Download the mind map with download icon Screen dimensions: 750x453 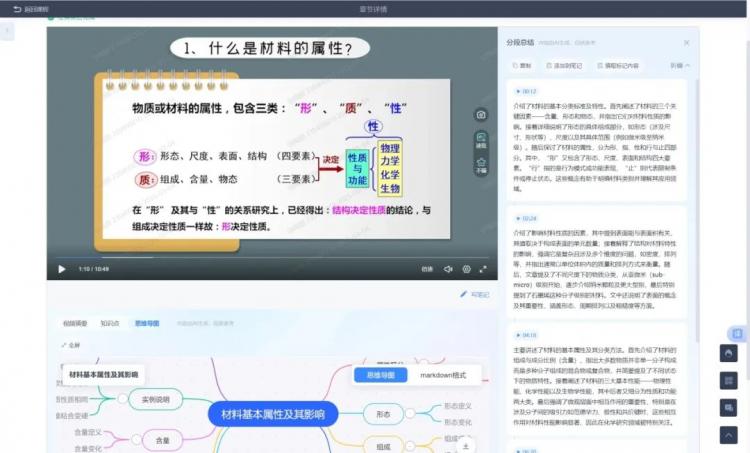tap(465, 446)
